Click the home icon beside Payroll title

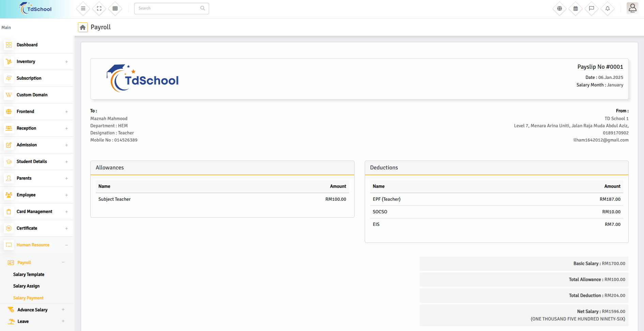coord(83,27)
